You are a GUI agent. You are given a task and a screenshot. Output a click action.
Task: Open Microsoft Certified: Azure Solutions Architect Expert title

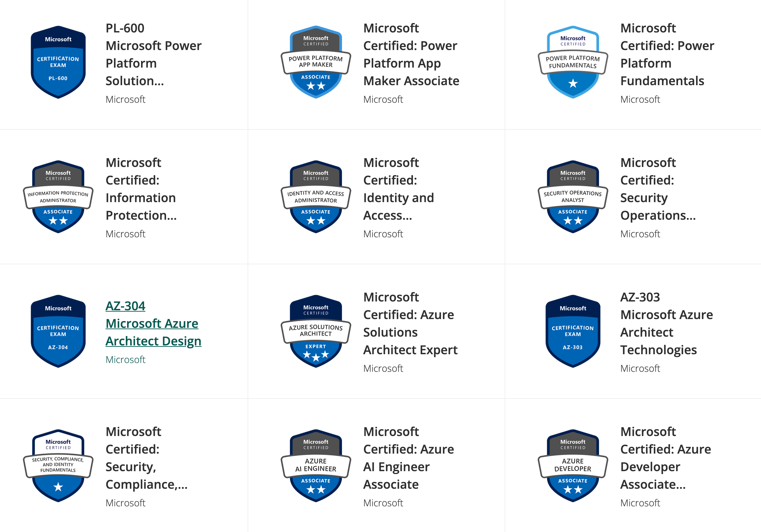410,323
